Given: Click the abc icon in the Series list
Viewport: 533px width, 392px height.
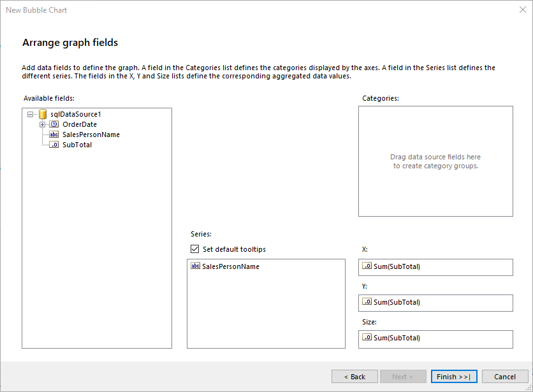Looking at the screenshot, I should click(195, 266).
